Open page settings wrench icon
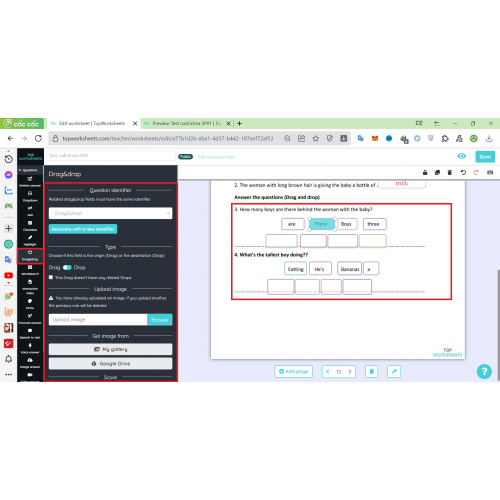This screenshot has height=500, width=500. pyautogui.click(x=394, y=371)
